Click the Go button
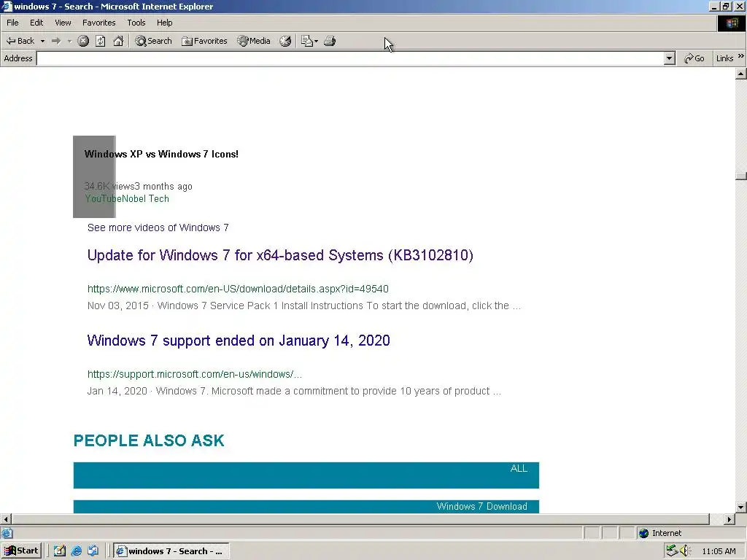This screenshot has height=560, width=747. click(x=694, y=58)
